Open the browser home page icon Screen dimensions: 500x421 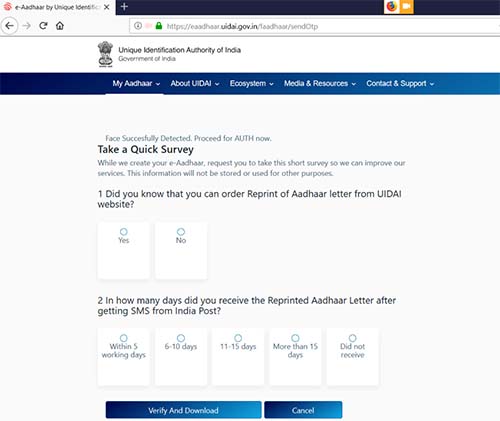point(60,26)
